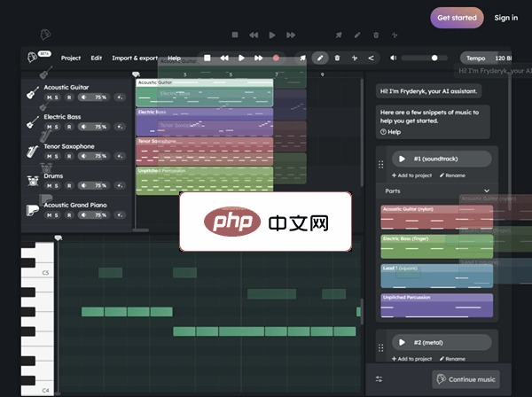Click the Get started button

click(457, 18)
